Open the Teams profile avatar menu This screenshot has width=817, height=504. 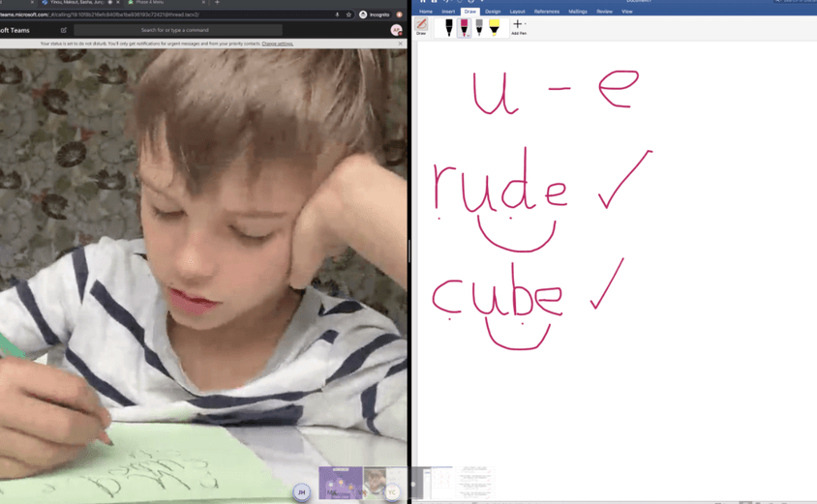[x=396, y=30]
